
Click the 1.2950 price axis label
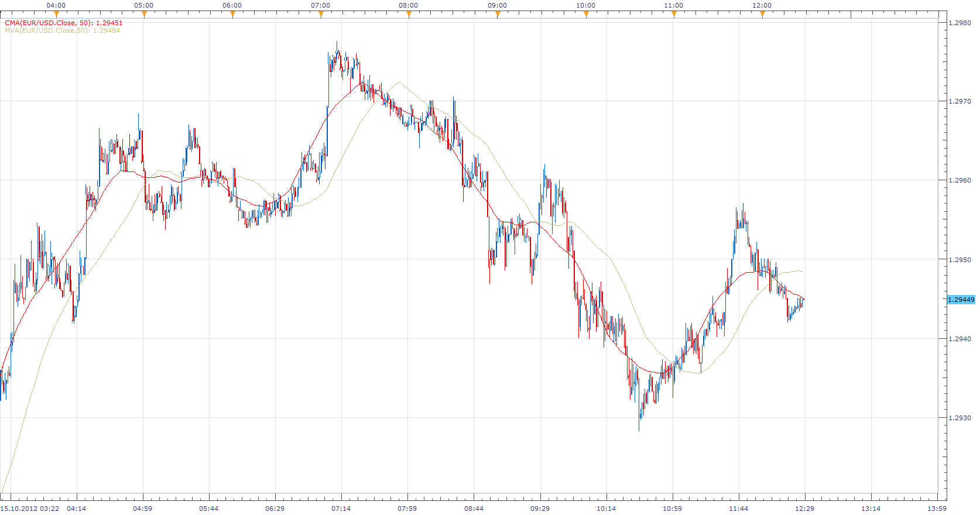(x=960, y=260)
